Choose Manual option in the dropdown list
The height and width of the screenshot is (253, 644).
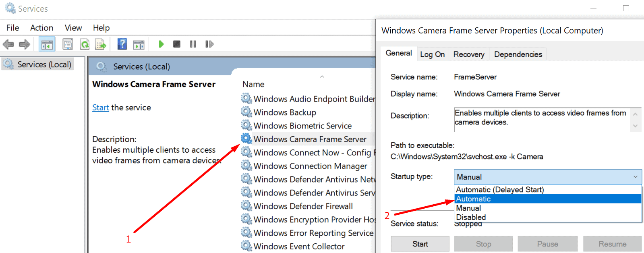click(x=548, y=208)
